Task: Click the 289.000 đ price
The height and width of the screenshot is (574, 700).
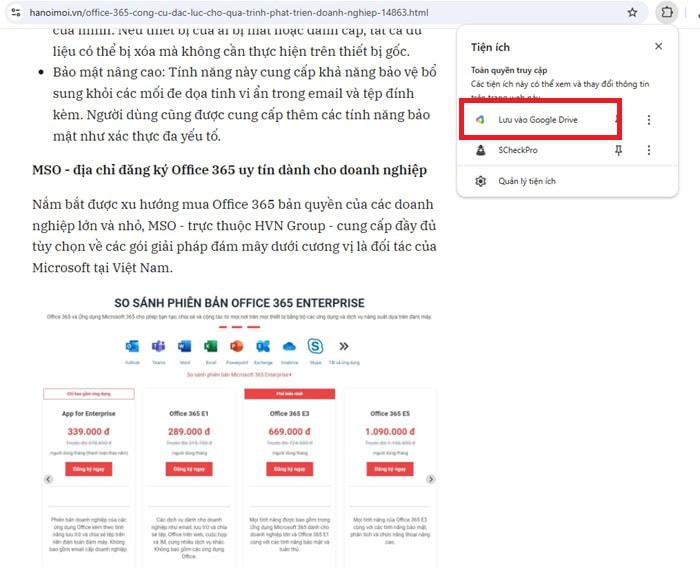Action: [189, 432]
